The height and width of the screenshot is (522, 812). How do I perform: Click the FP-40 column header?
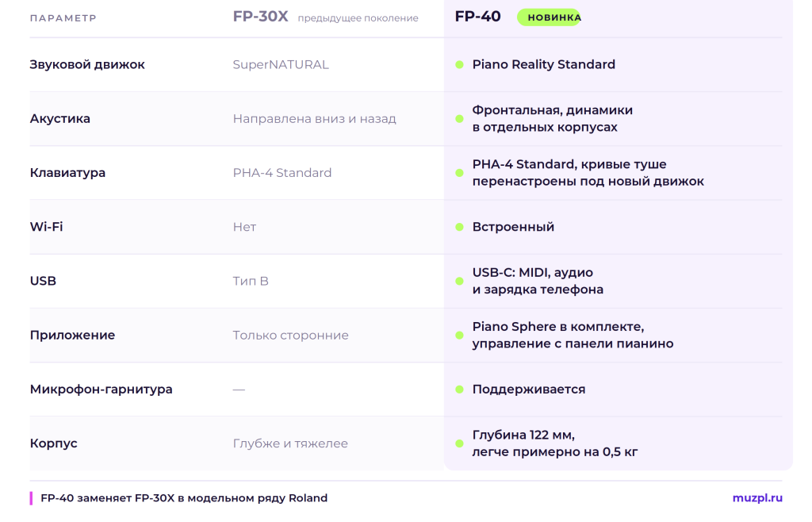477,17
